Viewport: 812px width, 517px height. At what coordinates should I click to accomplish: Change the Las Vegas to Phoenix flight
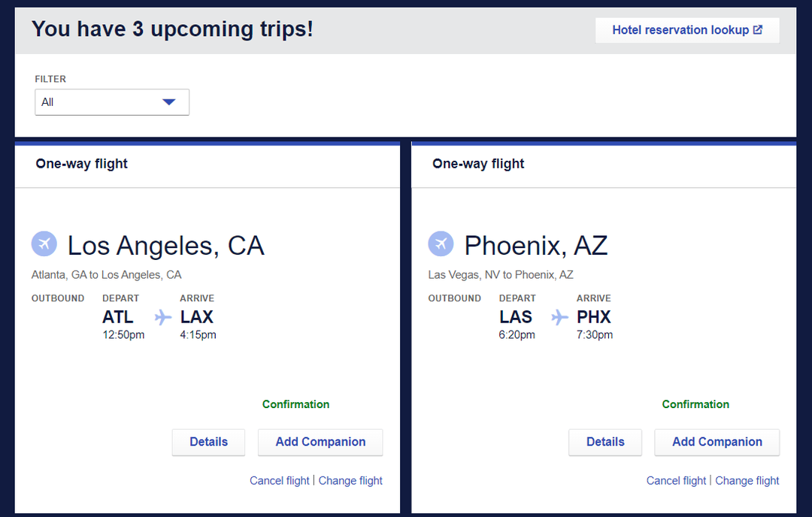747,480
